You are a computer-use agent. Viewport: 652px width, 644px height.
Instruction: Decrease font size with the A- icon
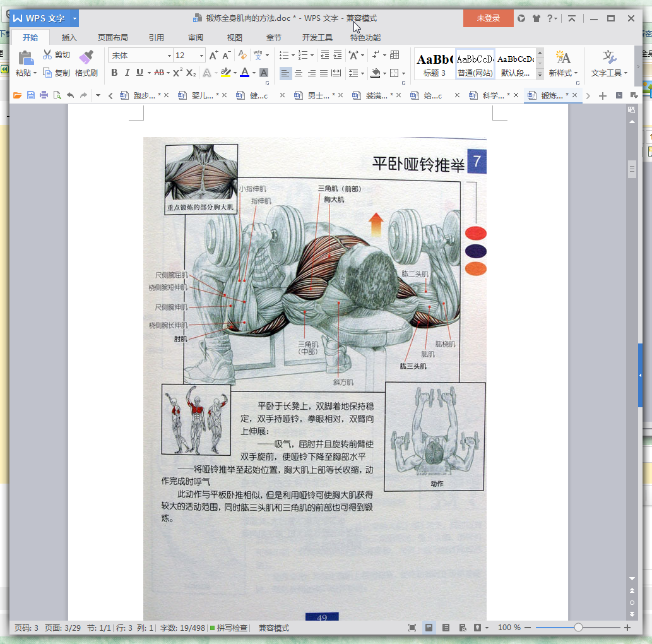226,56
